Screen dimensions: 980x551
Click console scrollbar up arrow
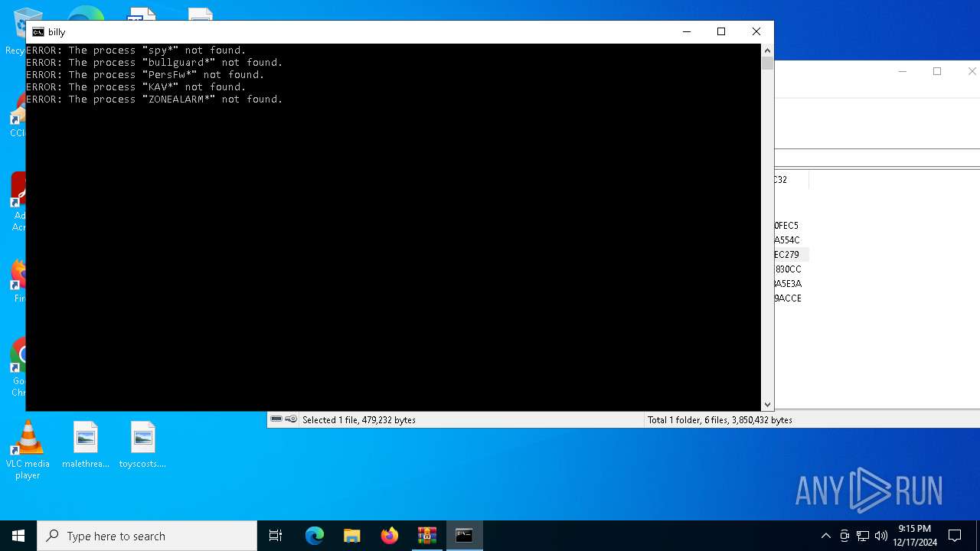[x=767, y=51]
